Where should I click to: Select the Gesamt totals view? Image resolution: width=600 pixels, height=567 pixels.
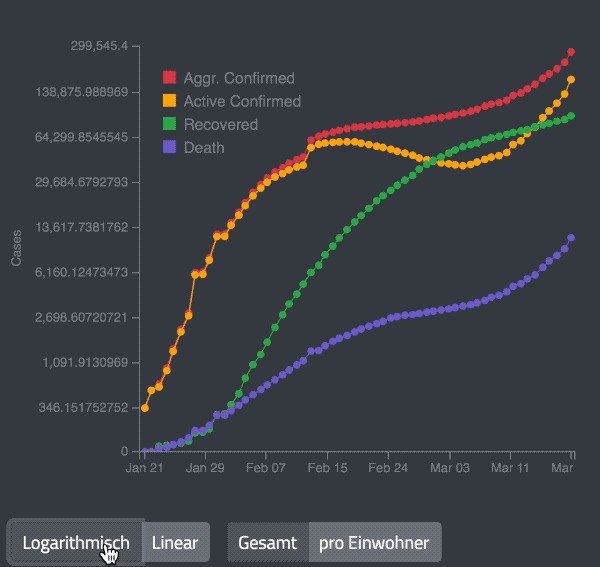point(268,543)
